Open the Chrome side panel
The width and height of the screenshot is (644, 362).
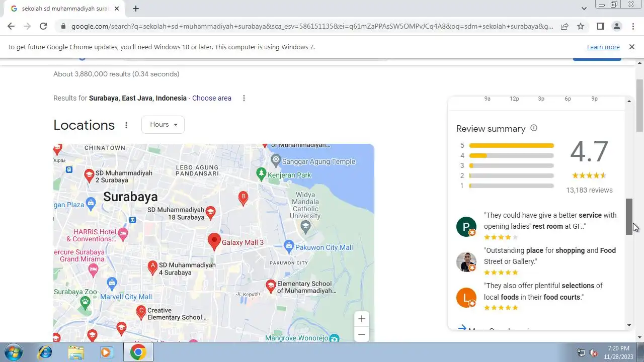click(x=601, y=26)
